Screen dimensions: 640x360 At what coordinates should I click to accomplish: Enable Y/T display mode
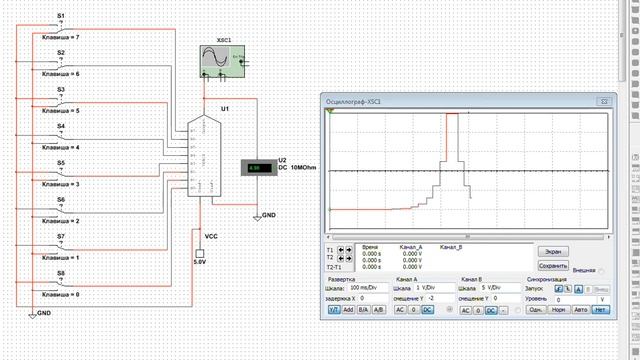(x=334, y=310)
